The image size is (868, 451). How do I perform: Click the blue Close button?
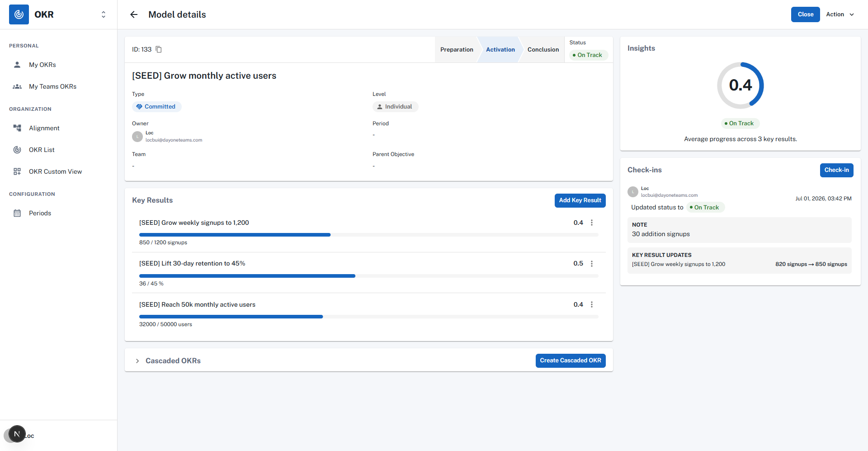pos(805,14)
